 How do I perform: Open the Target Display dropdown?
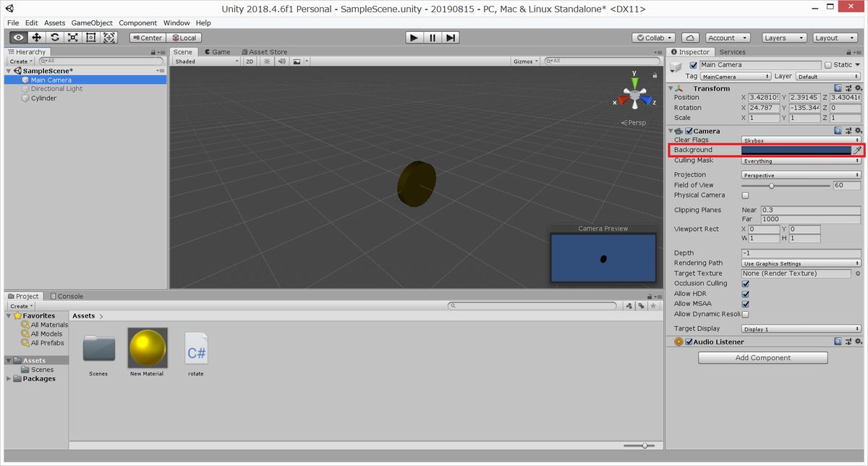pos(801,329)
